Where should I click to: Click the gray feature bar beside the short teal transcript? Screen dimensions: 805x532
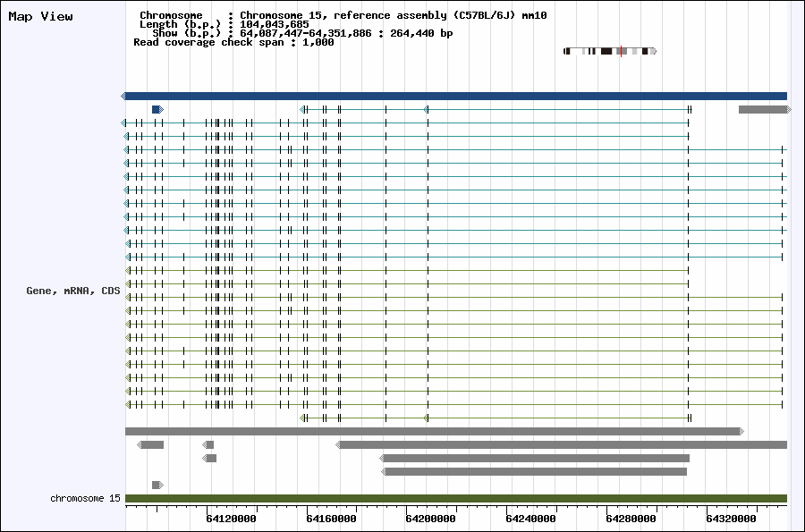(765, 109)
